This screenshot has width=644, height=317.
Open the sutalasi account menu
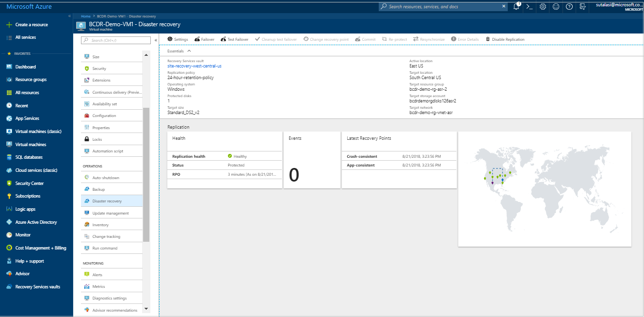pyautogui.click(x=619, y=6)
